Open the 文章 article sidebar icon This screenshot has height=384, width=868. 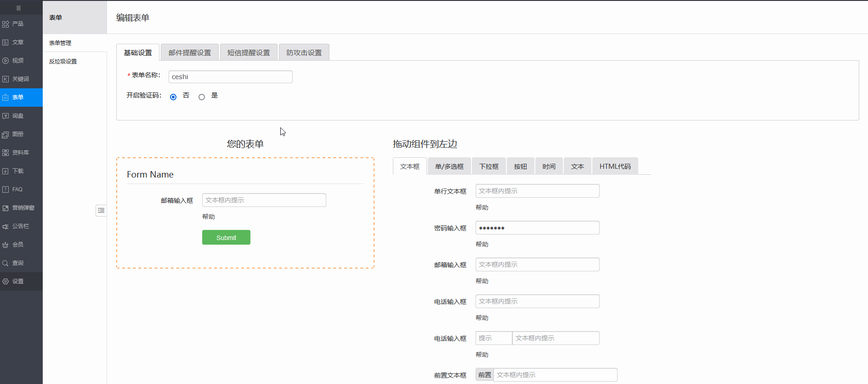click(6, 42)
